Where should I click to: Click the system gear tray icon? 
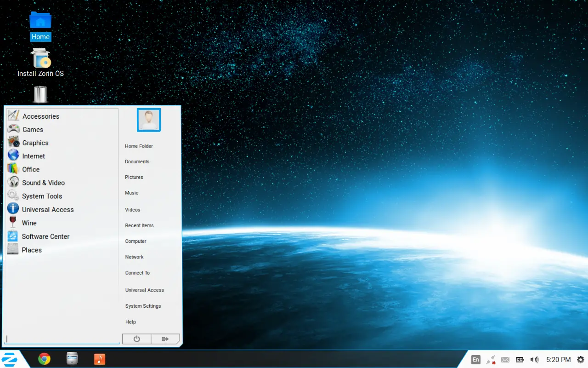click(x=581, y=359)
